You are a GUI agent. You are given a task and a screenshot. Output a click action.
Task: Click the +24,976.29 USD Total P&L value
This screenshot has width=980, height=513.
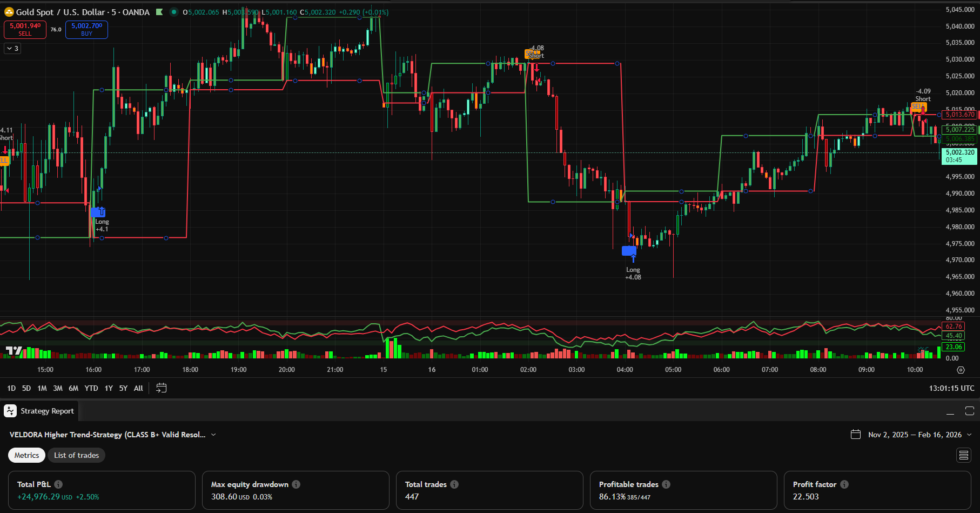(x=45, y=497)
